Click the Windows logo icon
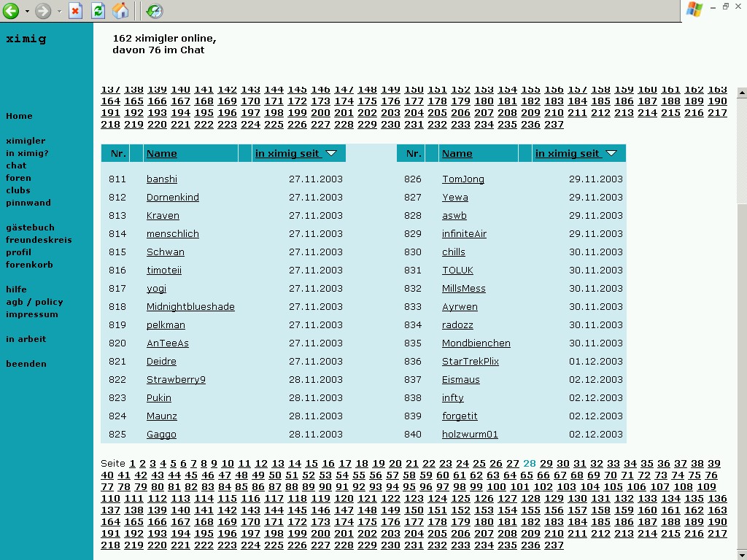747x560 pixels. coord(694,9)
